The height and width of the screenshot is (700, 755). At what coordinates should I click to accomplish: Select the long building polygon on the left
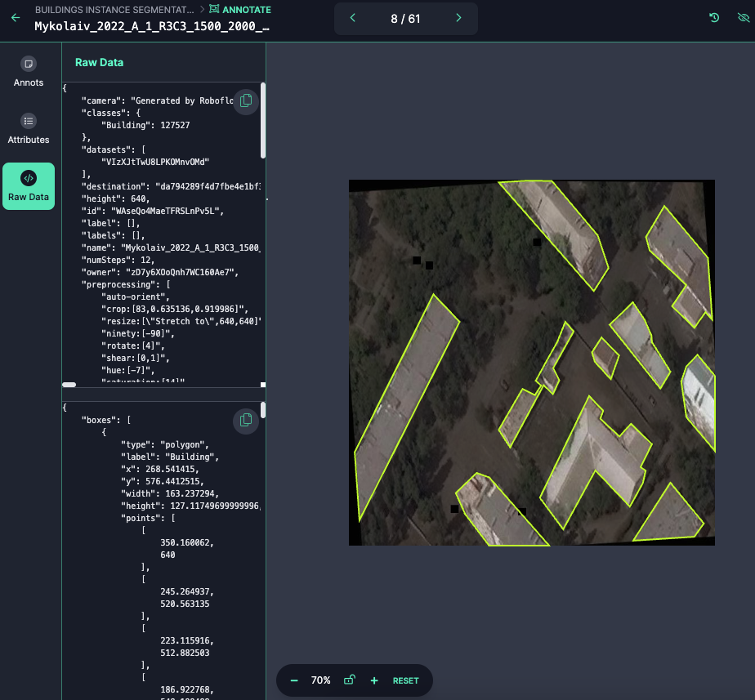click(406, 407)
